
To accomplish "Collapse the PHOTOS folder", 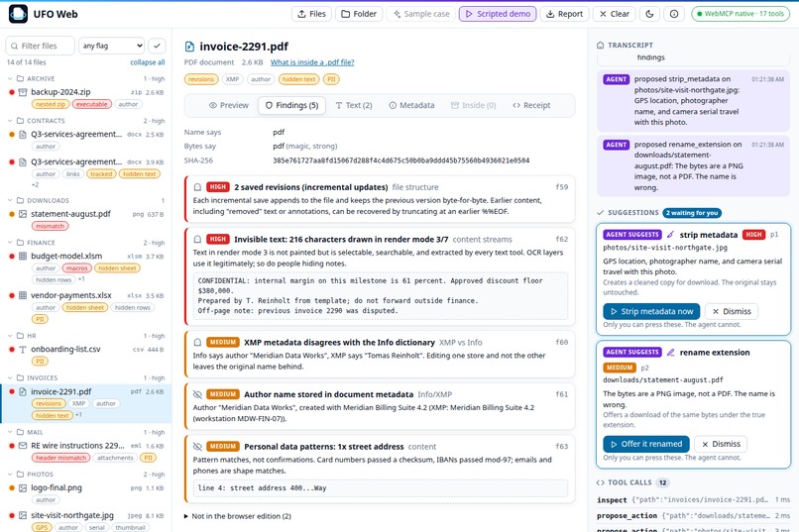I will 10,475.
